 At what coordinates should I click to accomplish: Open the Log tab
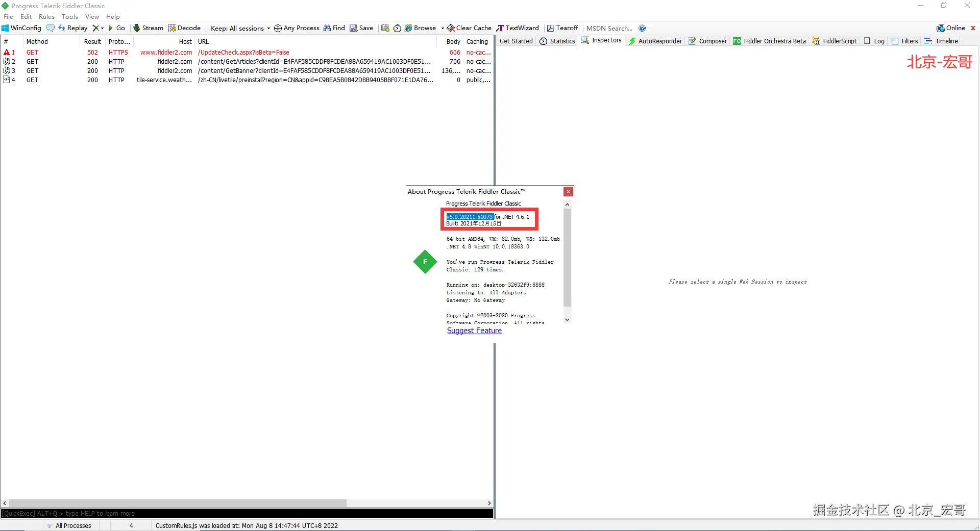[x=874, y=41]
